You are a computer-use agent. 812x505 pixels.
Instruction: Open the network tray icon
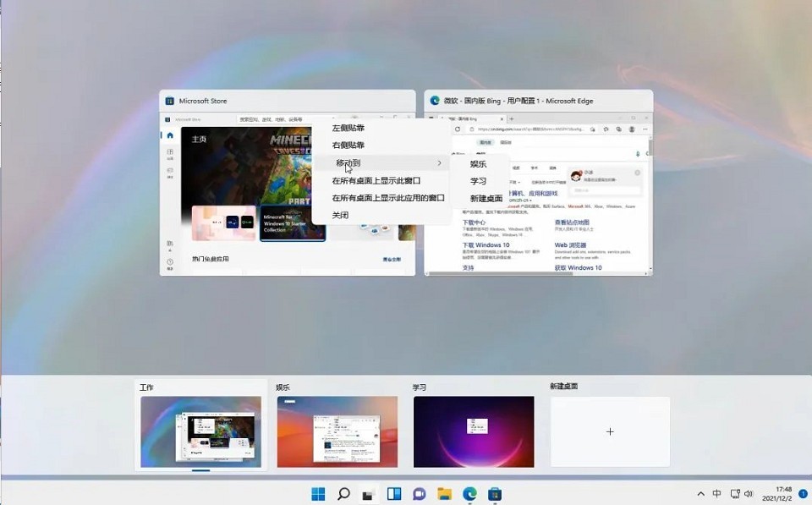click(735, 494)
